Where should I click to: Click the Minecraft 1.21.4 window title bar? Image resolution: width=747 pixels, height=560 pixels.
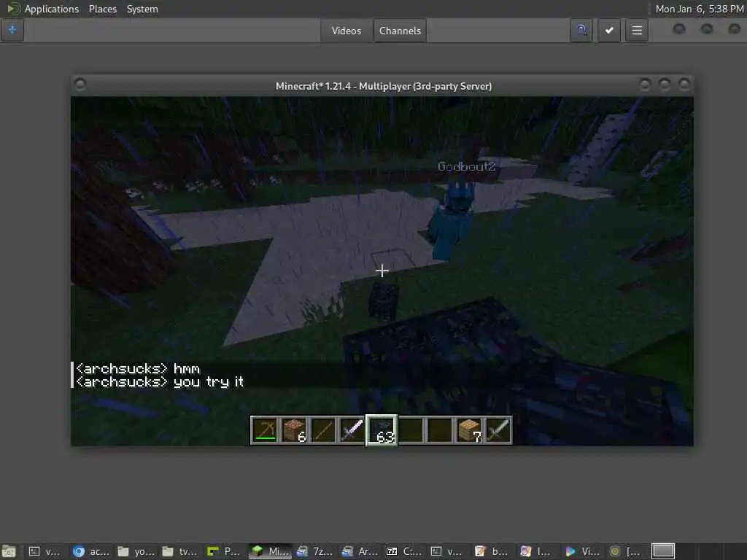point(383,86)
